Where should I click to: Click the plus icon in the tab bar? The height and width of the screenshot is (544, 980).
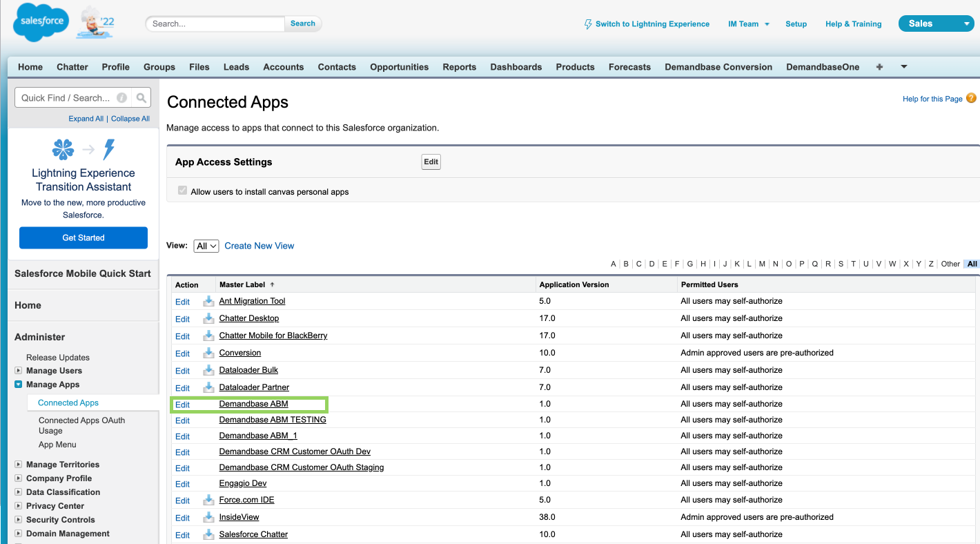point(879,67)
